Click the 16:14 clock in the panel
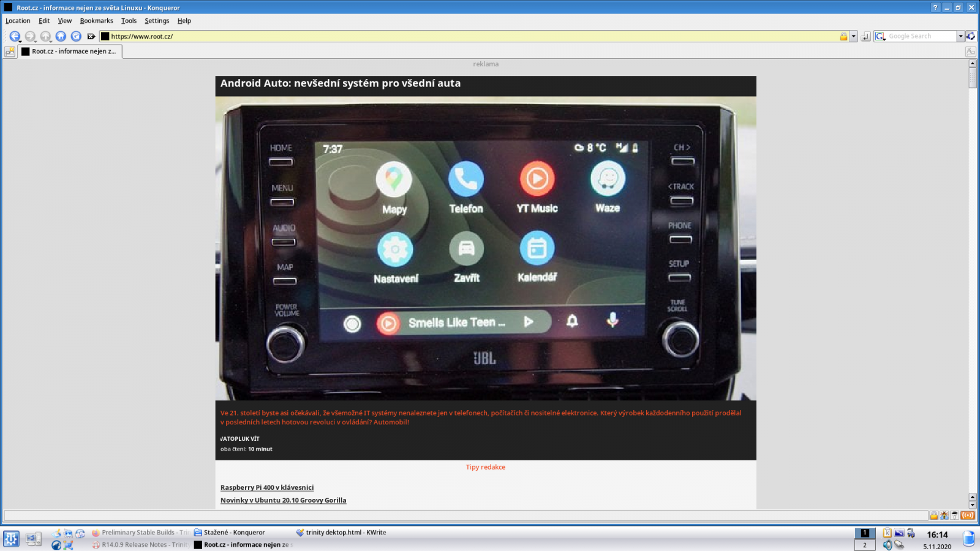Screen dimensions: 980x551 point(937,534)
